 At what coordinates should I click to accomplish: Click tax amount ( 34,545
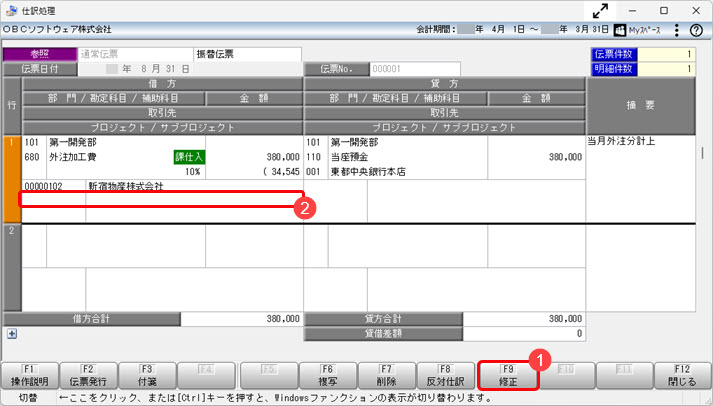pyautogui.click(x=281, y=172)
